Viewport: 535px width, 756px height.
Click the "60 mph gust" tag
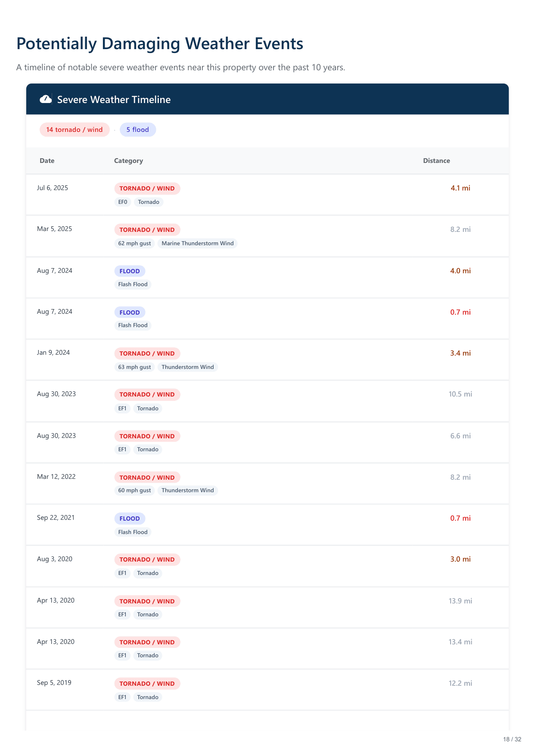(134, 490)
